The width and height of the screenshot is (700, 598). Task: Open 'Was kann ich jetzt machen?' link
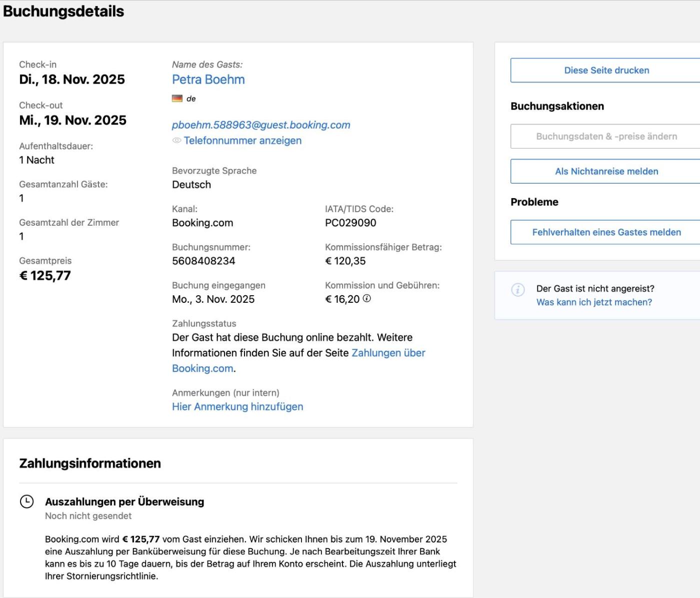594,302
